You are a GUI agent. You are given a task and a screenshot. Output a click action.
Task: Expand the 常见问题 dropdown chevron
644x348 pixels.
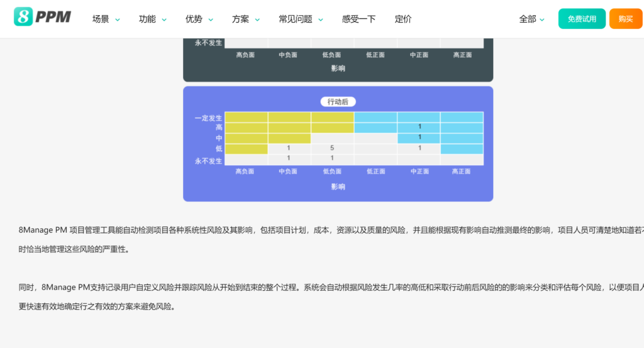tap(321, 20)
